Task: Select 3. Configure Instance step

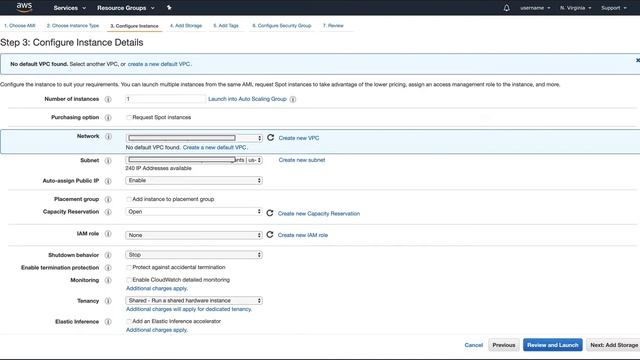Action: pyautogui.click(x=134, y=26)
